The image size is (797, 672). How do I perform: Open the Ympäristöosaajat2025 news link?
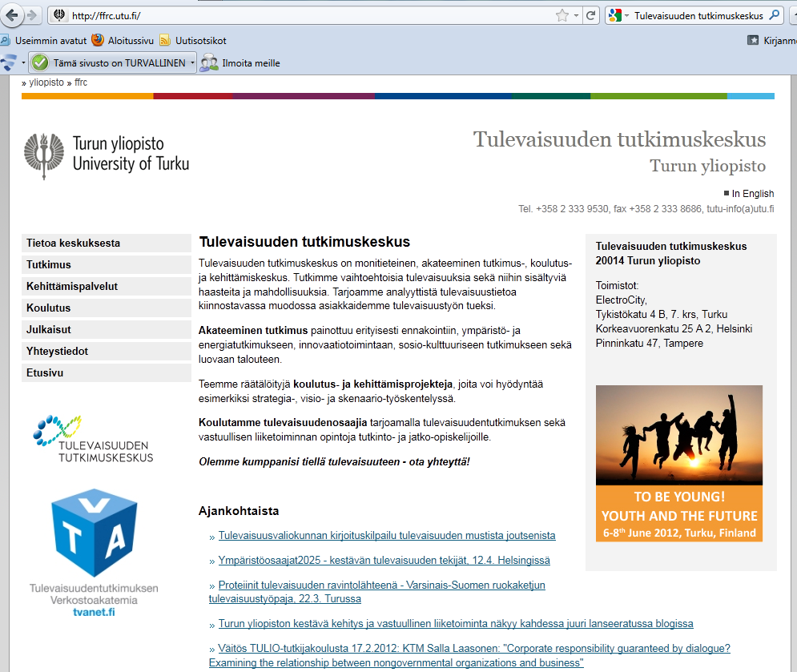pyautogui.click(x=384, y=560)
